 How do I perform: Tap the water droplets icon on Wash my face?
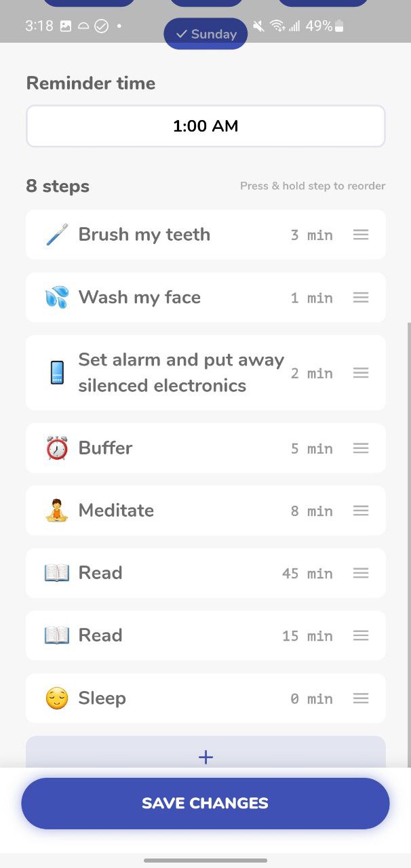coord(57,298)
